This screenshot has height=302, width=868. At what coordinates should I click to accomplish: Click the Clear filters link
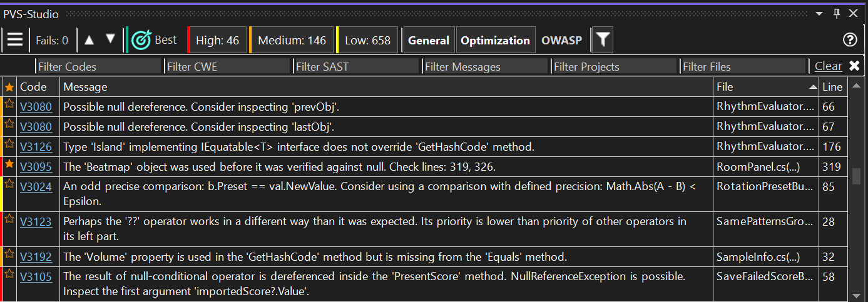tap(828, 66)
